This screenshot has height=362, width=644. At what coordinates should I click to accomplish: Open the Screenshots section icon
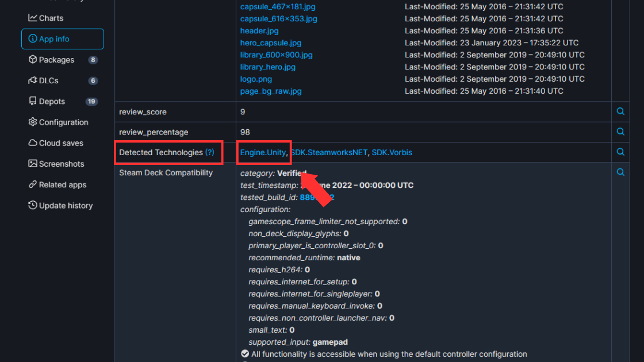coord(34,164)
